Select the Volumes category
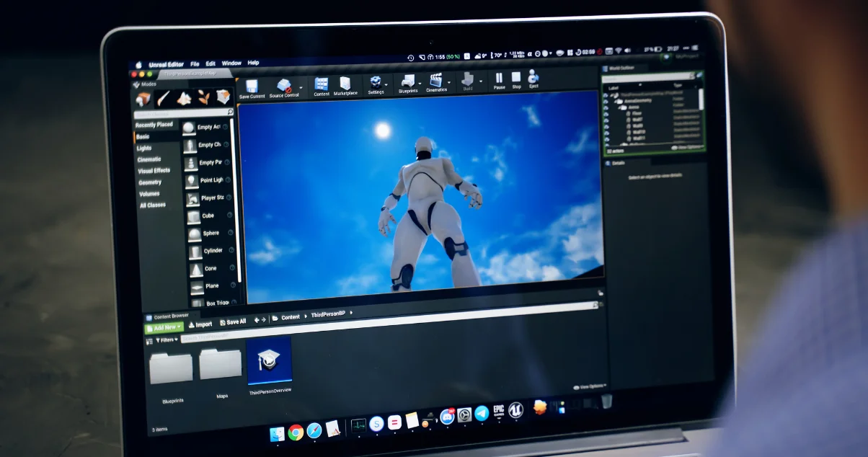Viewport: 868px width, 457px height. (149, 194)
